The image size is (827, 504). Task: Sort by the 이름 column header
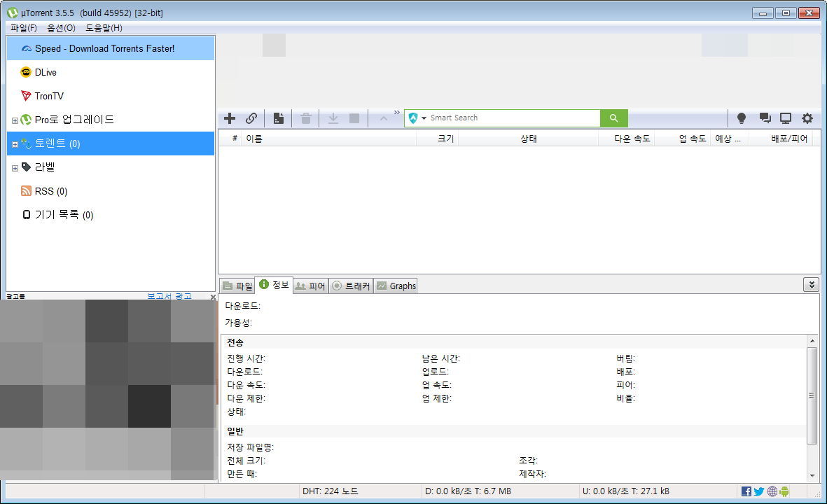tap(328, 139)
